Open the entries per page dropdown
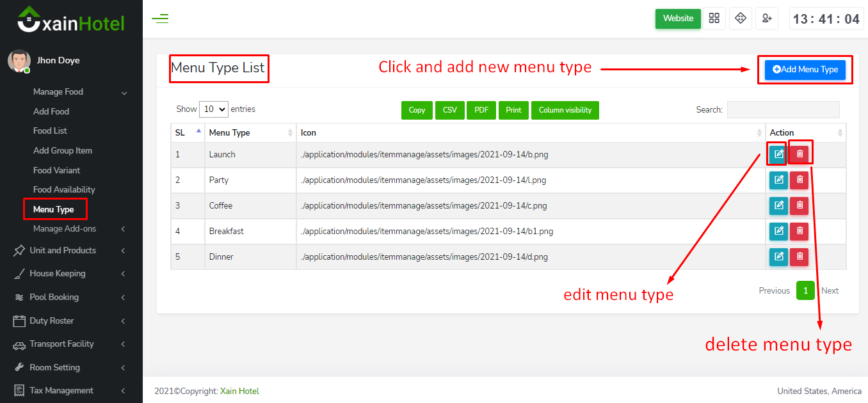Image resolution: width=868 pixels, height=403 pixels. [214, 109]
